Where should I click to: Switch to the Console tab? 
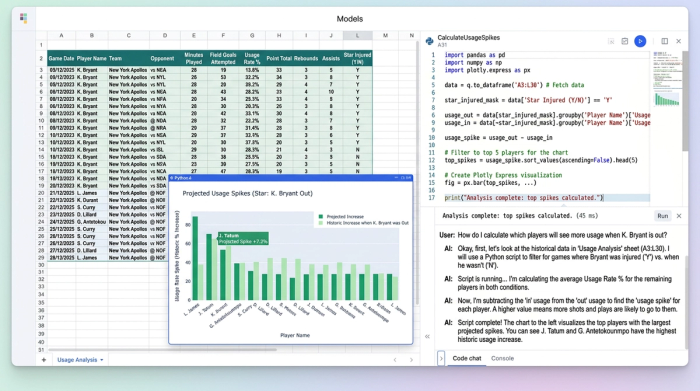point(502,358)
